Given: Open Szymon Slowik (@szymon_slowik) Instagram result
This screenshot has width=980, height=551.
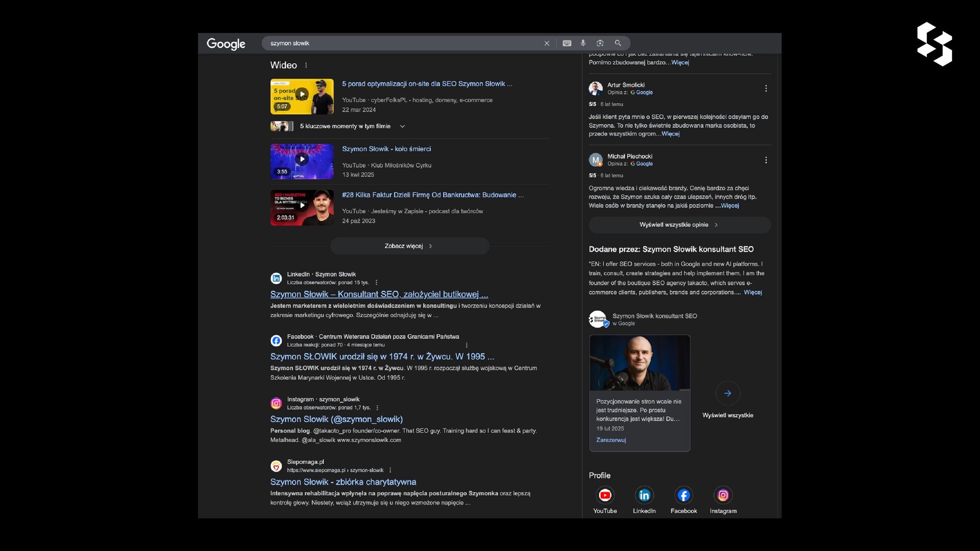Looking at the screenshot, I should pos(336,419).
